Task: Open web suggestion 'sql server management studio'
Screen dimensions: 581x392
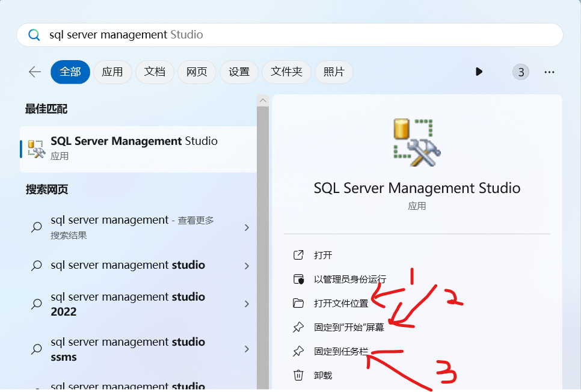Action: (x=138, y=265)
